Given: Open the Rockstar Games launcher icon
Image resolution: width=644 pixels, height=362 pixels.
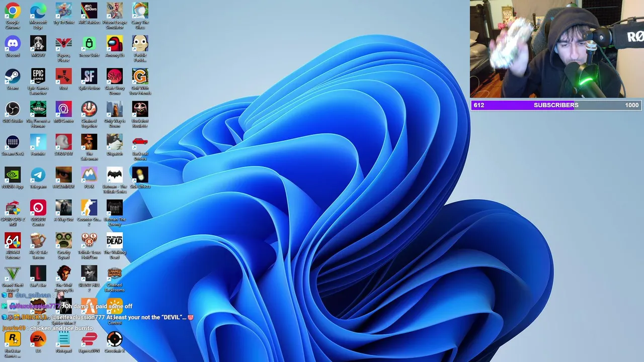Looking at the screenshot, I should tap(13, 345).
